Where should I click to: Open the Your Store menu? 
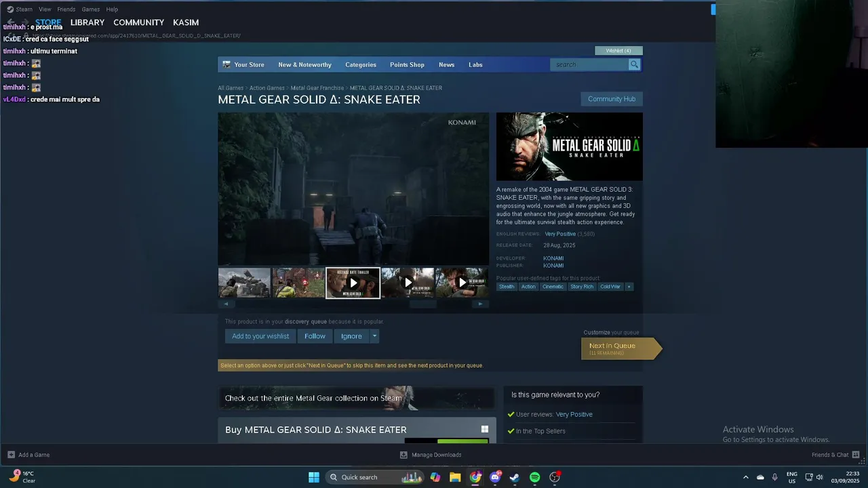click(249, 64)
